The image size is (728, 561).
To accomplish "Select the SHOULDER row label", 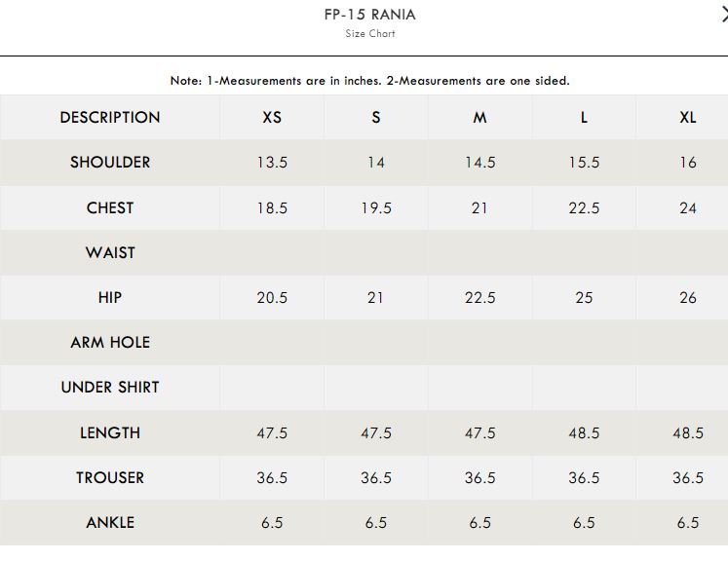I will pos(110,163).
